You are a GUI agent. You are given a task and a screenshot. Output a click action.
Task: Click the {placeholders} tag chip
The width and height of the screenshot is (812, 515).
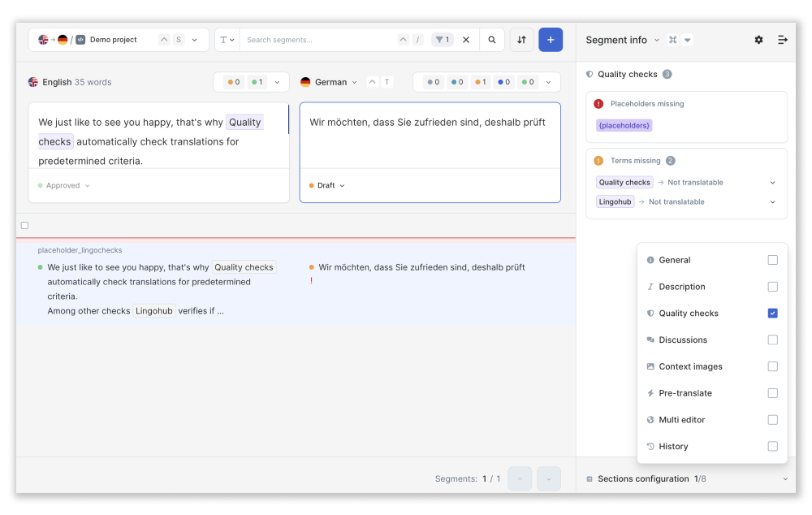pos(624,125)
